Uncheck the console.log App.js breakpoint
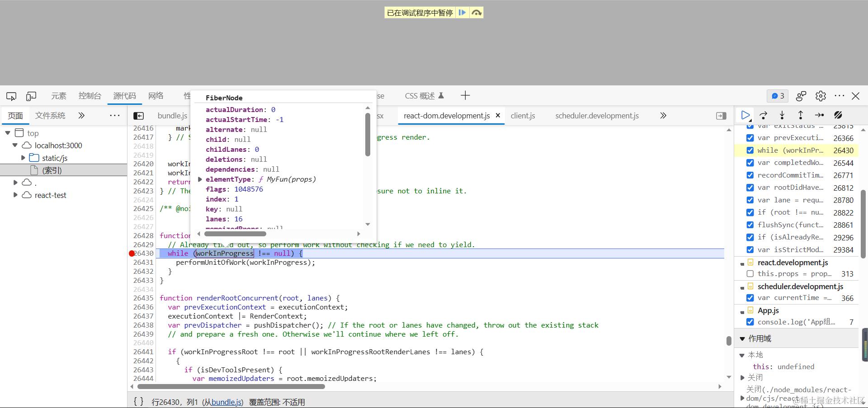This screenshot has width=868, height=408. [750, 322]
